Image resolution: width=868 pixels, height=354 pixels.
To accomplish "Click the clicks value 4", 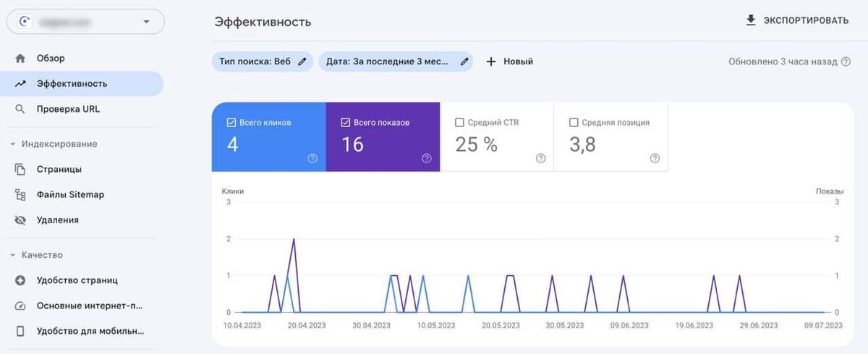I will tap(232, 144).
